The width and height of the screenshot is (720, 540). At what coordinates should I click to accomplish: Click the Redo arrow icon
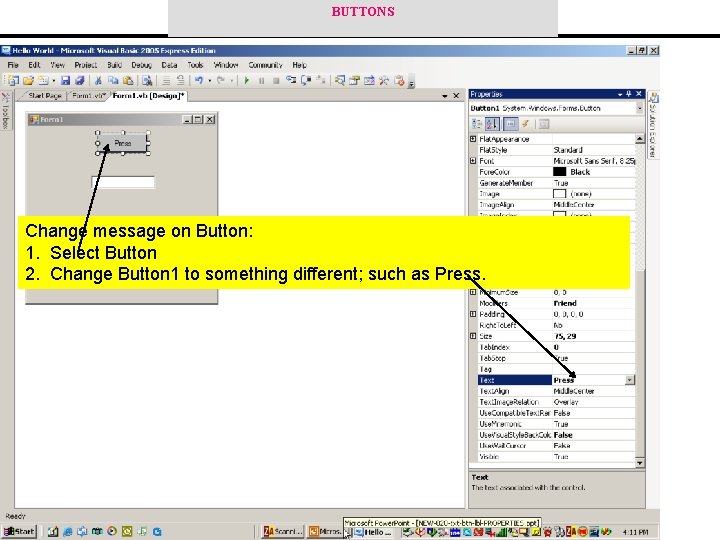click(x=221, y=81)
